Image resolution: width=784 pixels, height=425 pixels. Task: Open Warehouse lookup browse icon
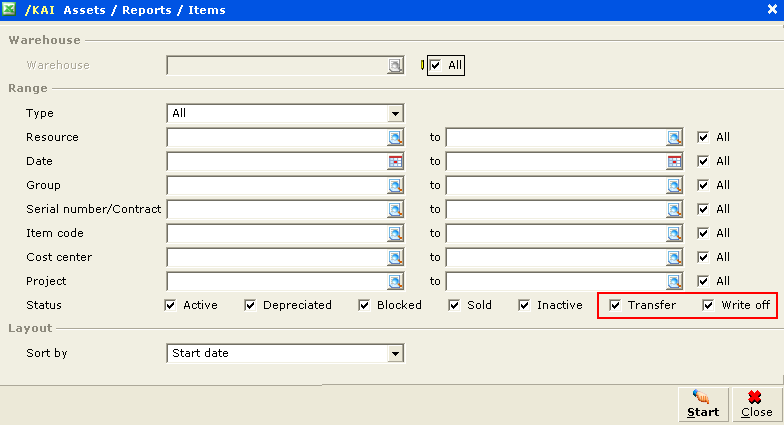[395, 66]
